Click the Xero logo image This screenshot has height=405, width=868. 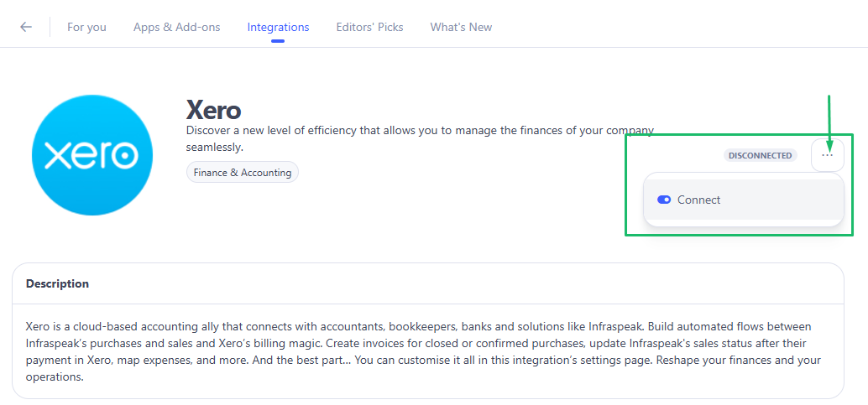tap(92, 155)
